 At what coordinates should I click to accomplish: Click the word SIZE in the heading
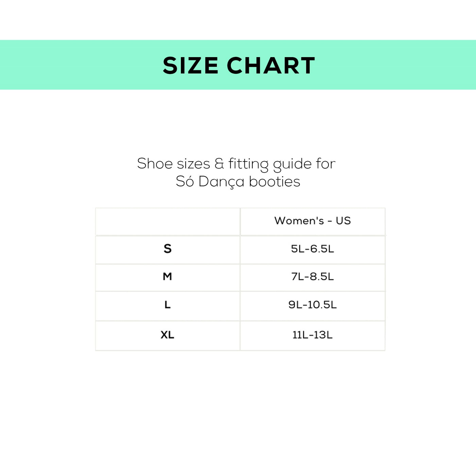(x=190, y=65)
